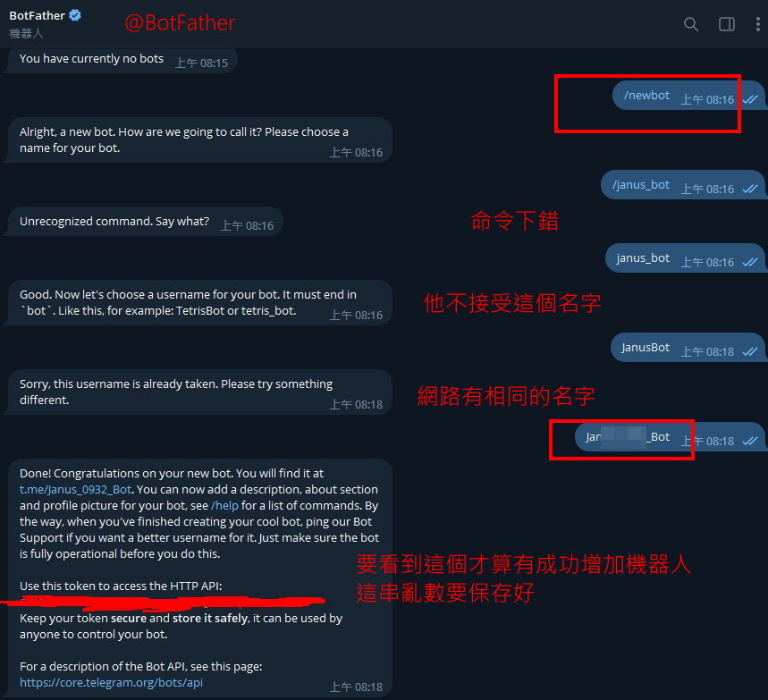This screenshot has height=700, width=768.
Task: Select the blurred Jan..._Bot sent message
Action: click(x=668, y=437)
